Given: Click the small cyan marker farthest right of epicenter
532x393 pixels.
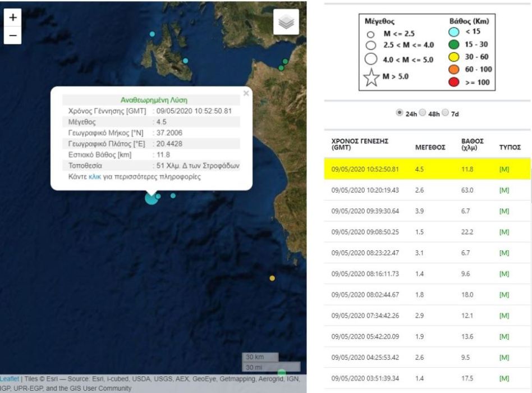Looking at the screenshot, I should pos(173,196).
